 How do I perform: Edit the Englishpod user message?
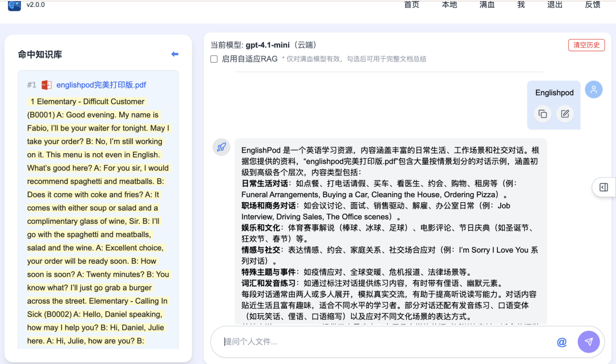click(565, 114)
